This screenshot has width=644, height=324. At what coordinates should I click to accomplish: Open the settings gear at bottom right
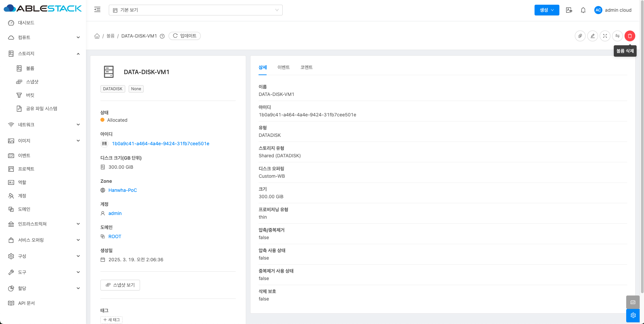click(633, 315)
